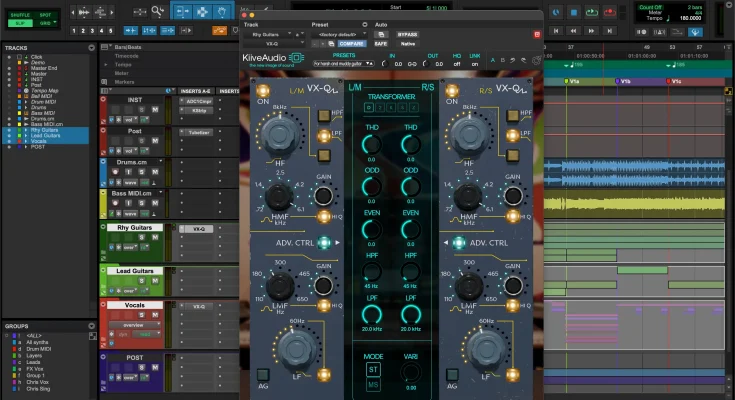This screenshot has height=400, width=735.
Task: Select Lead Guitars in the tracks list
Action: click(x=46, y=135)
